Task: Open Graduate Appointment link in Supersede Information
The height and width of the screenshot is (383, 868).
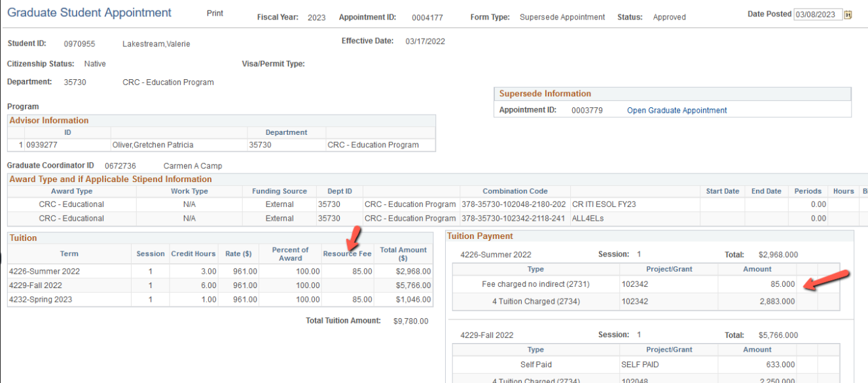Action: [x=676, y=111]
